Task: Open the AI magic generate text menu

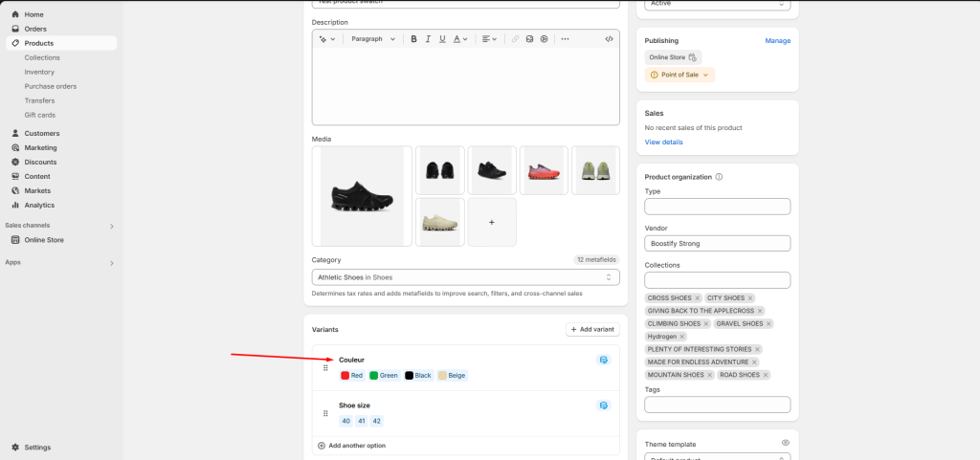Action: point(327,38)
